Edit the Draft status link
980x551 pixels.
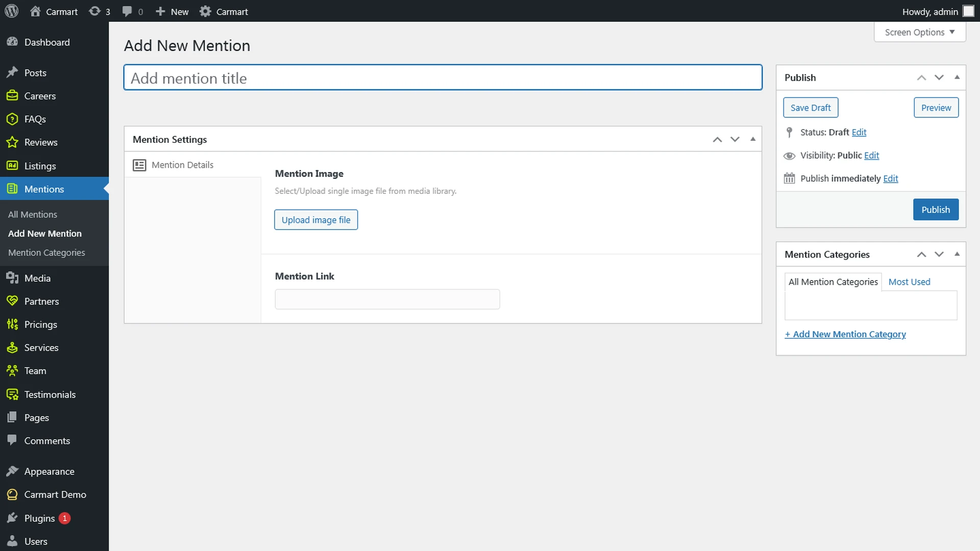[x=859, y=132]
